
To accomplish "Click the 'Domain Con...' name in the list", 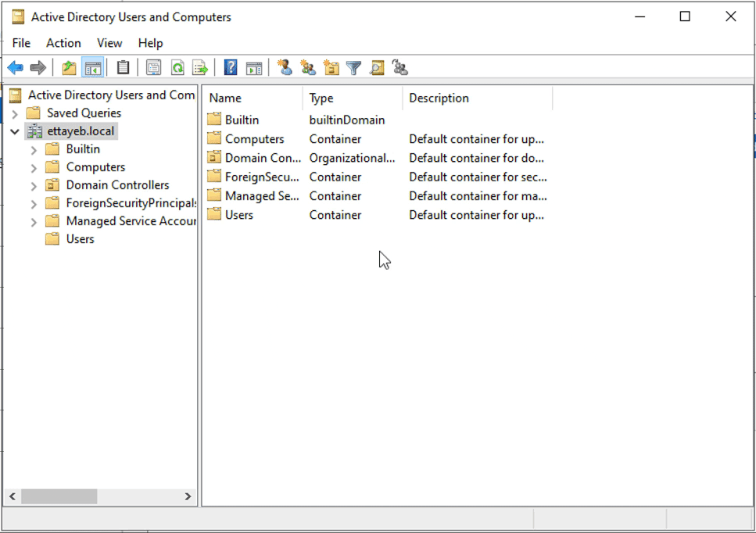I will [263, 158].
